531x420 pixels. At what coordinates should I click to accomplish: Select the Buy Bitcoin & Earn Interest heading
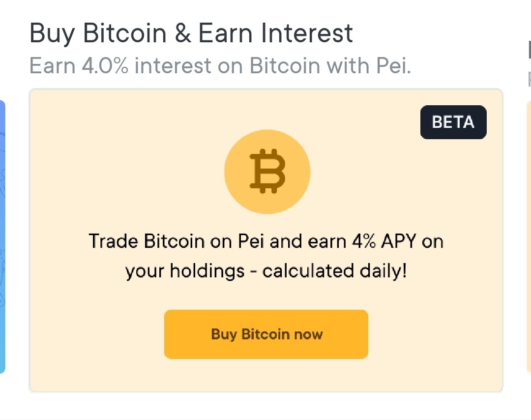[x=191, y=33]
